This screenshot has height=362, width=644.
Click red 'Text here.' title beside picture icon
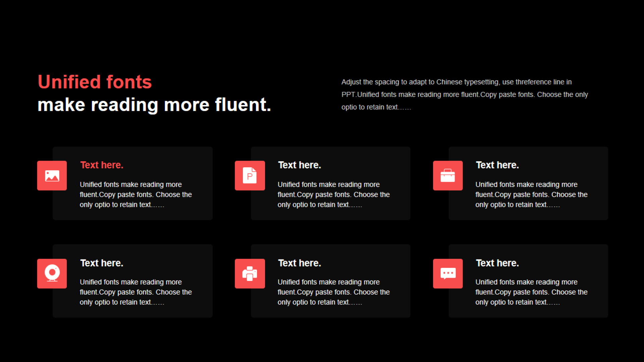[102, 165]
